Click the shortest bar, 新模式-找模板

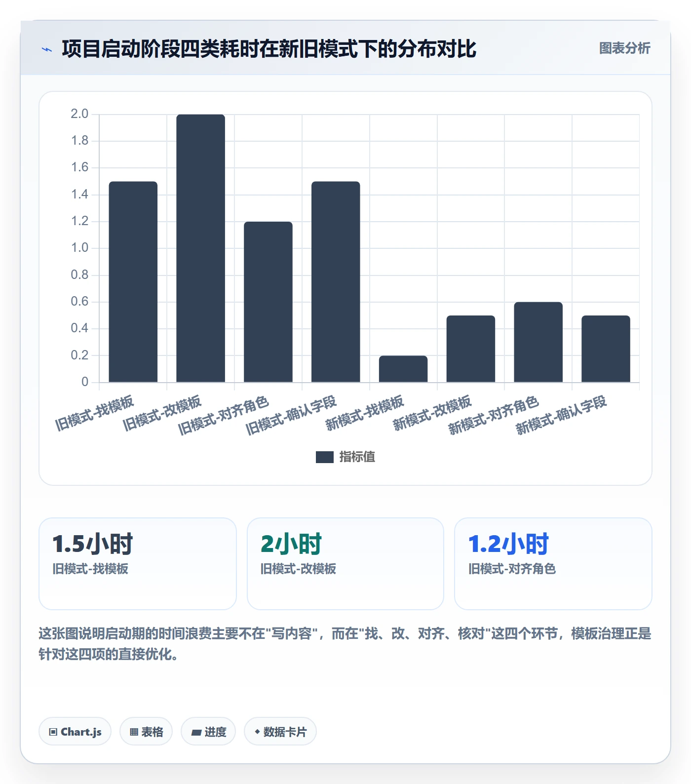[x=403, y=369]
